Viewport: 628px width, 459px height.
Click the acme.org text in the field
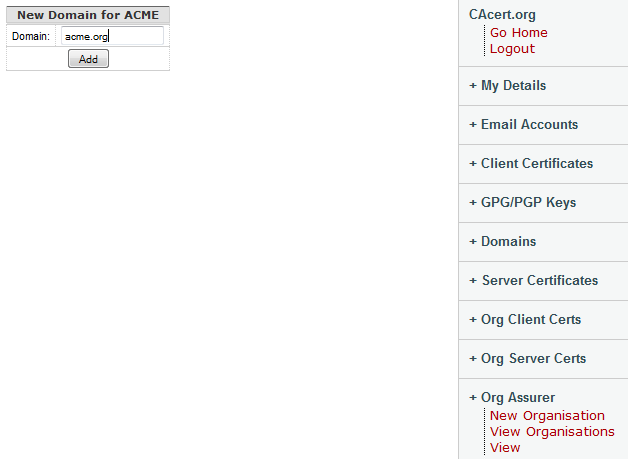pos(86,36)
